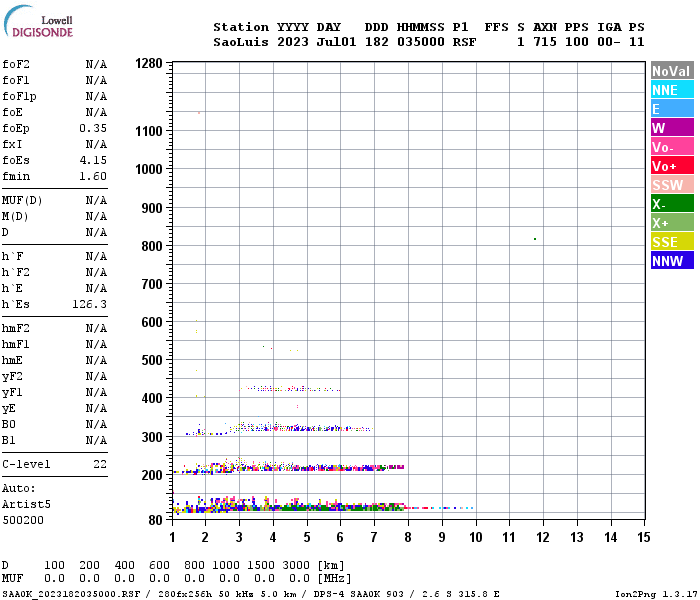Click the year 2023 in header
This screenshot has height=600, width=700.
[293, 42]
